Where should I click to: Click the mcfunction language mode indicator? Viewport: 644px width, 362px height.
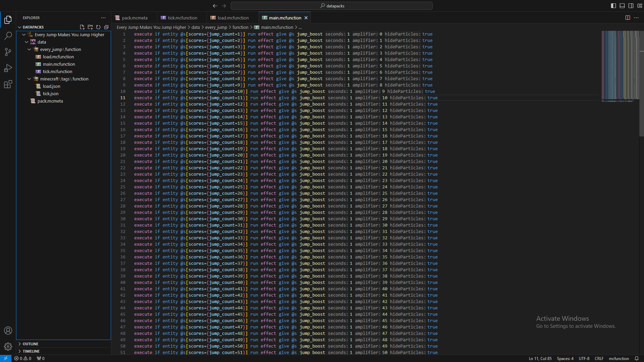click(x=619, y=358)
